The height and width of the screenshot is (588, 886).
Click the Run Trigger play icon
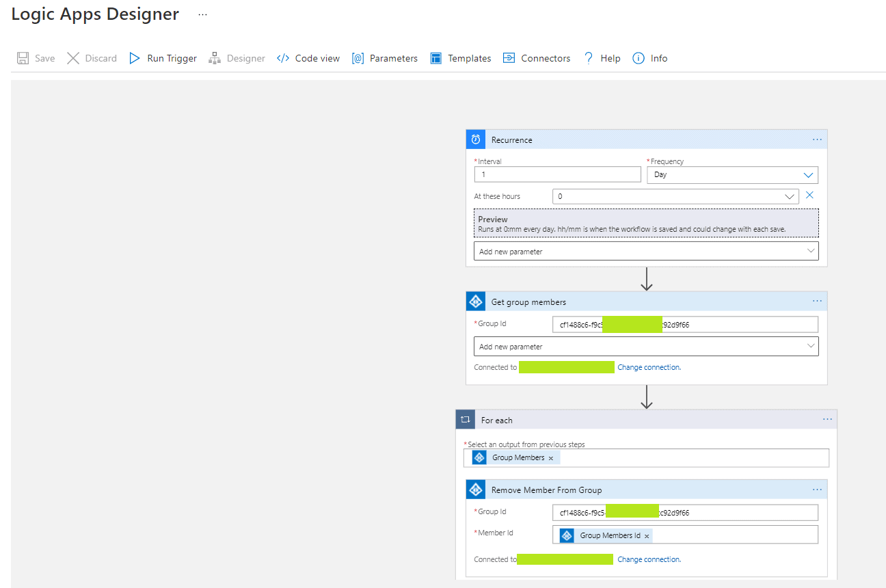(x=135, y=58)
